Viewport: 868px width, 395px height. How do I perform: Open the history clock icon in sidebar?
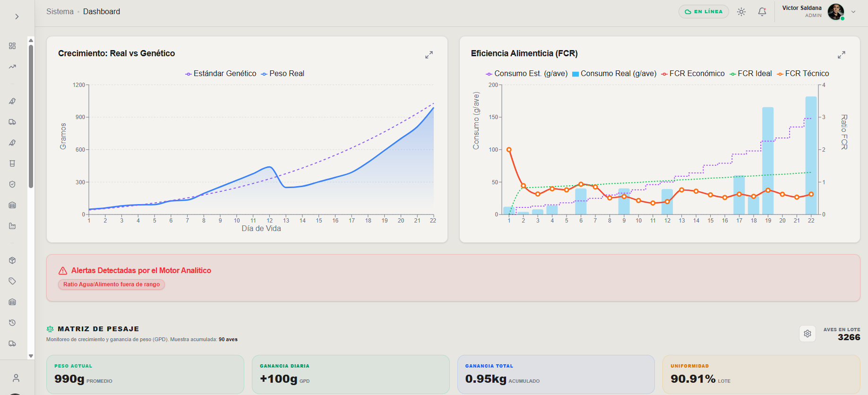12,323
